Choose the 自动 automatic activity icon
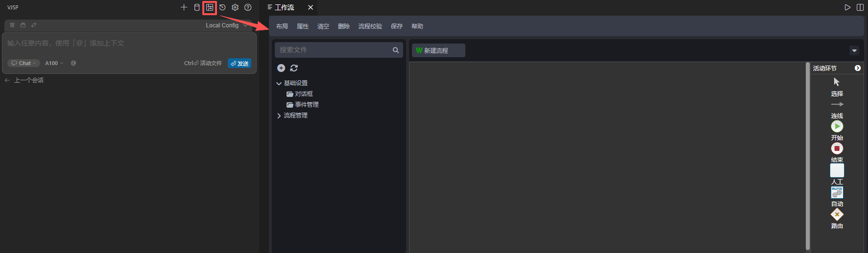 837,192
